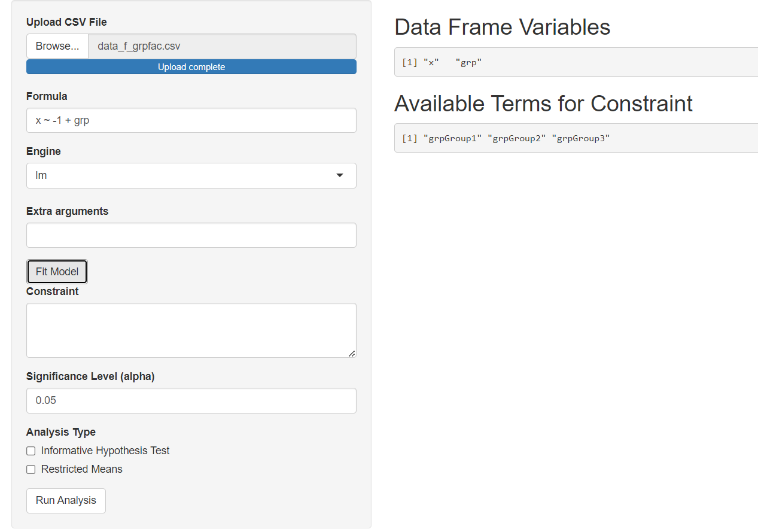This screenshot has width=758, height=532.
Task: Select the Informative Hypothesis Test label
Action: [x=105, y=451]
